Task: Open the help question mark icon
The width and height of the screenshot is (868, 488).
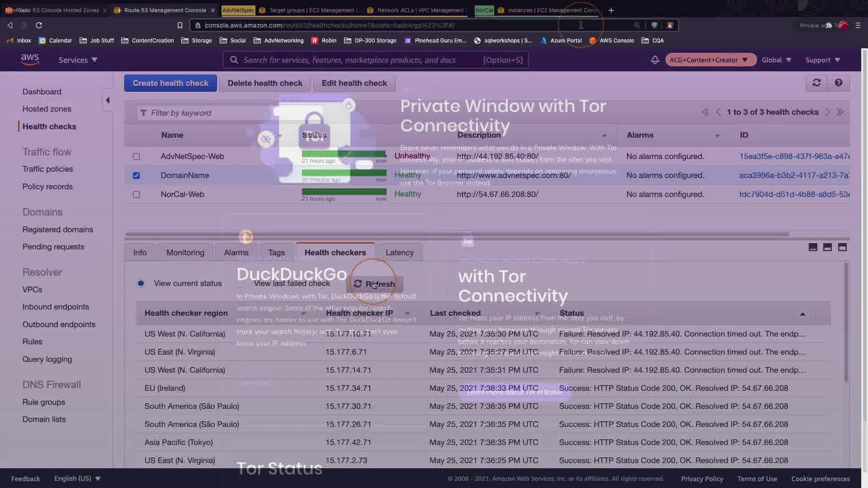Action: [839, 83]
